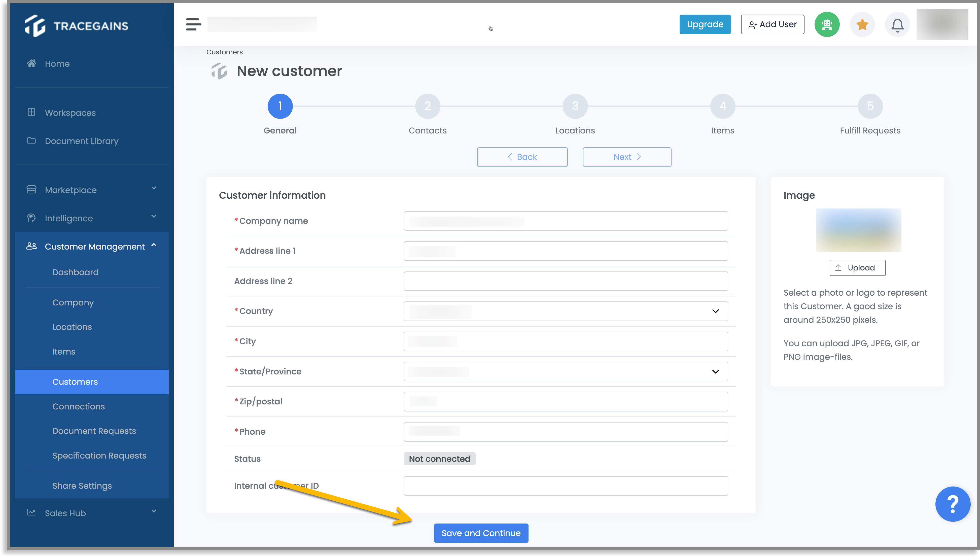Collapse the Customer Management chevron

154,245
